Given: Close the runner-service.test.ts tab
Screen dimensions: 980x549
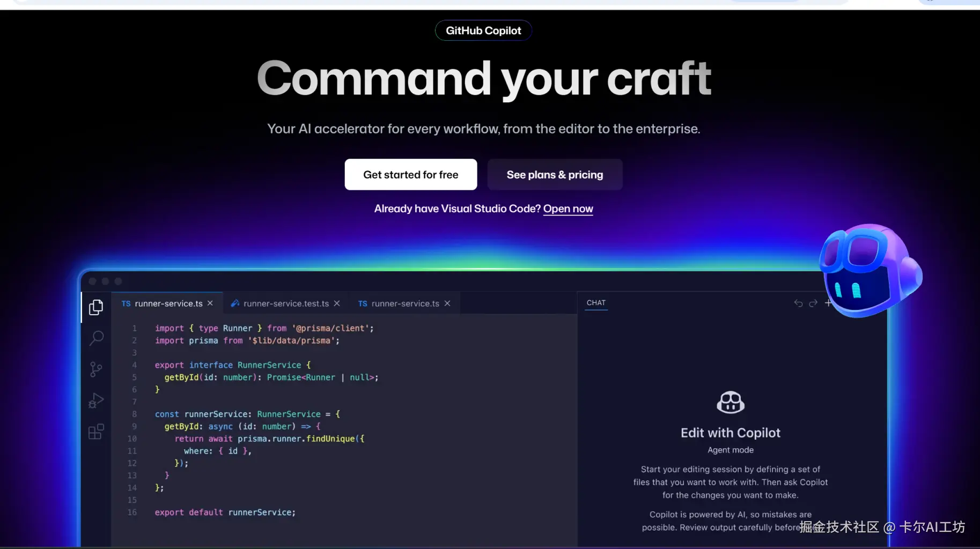Looking at the screenshot, I should [x=337, y=303].
